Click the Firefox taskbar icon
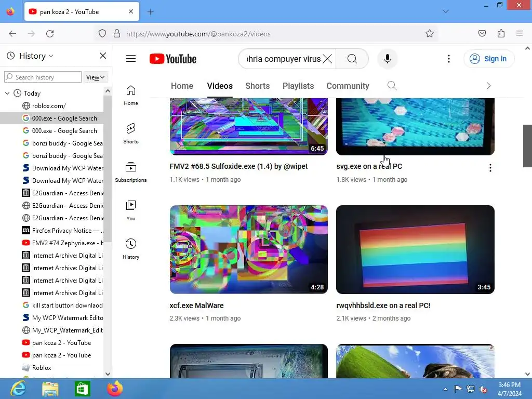This screenshot has height=399, width=532. [115, 389]
